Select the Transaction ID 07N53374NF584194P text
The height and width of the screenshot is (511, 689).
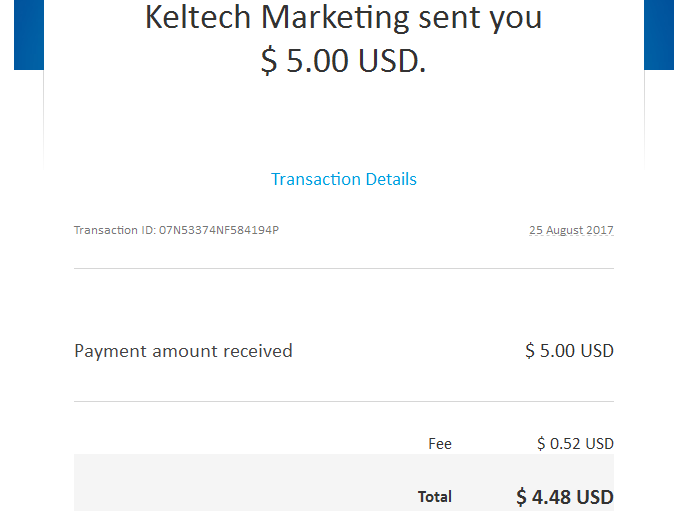coord(176,230)
